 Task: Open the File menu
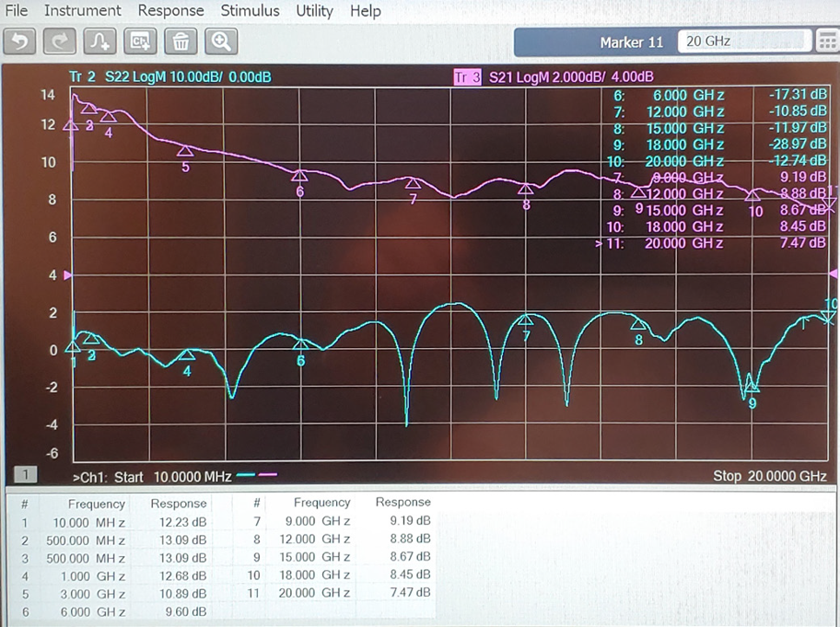[17, 11]
